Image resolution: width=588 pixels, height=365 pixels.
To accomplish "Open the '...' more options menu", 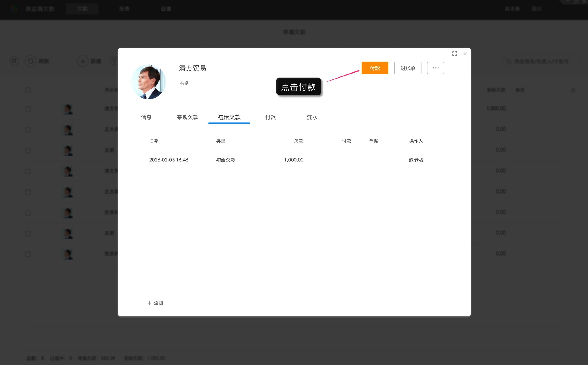I will click(x=435, y=68).
